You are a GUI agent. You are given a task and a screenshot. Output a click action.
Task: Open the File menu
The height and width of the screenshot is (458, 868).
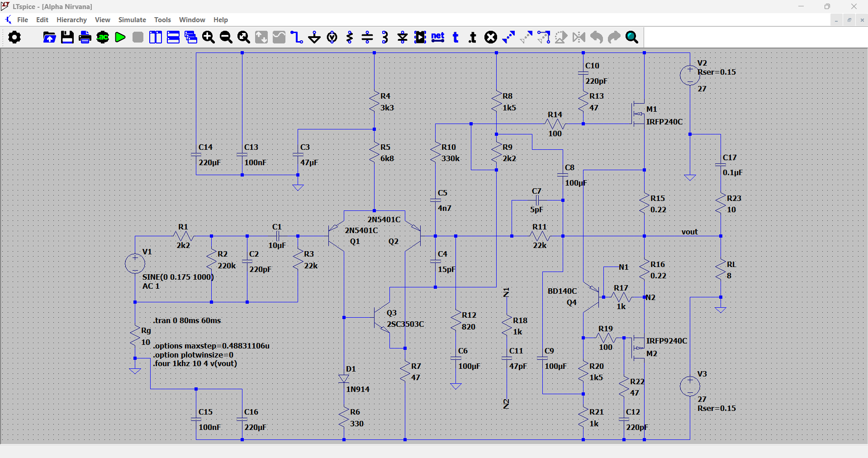(23, 20)
